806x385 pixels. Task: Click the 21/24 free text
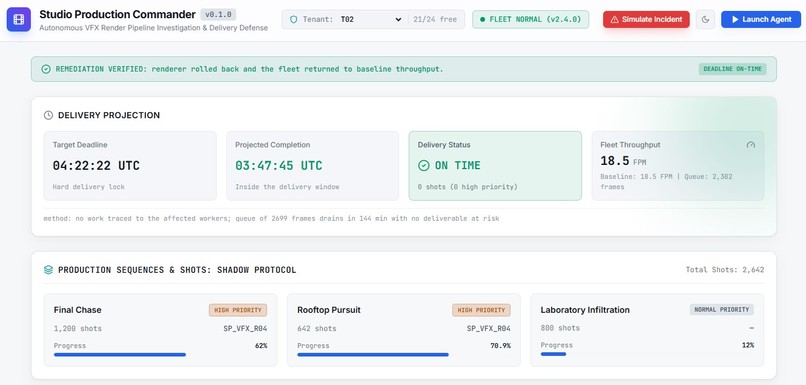[435, 20]
